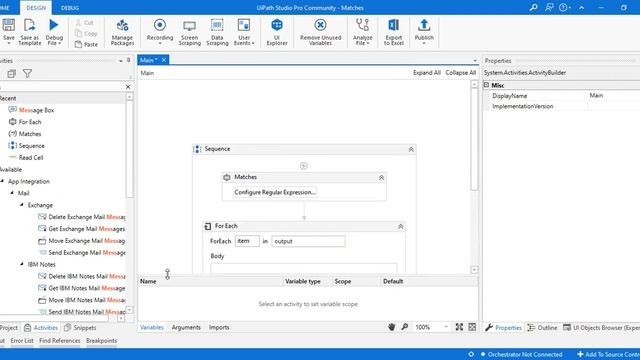Click Configure Regular Expression button
Screen dimensions: 640x360
[275, 192]
